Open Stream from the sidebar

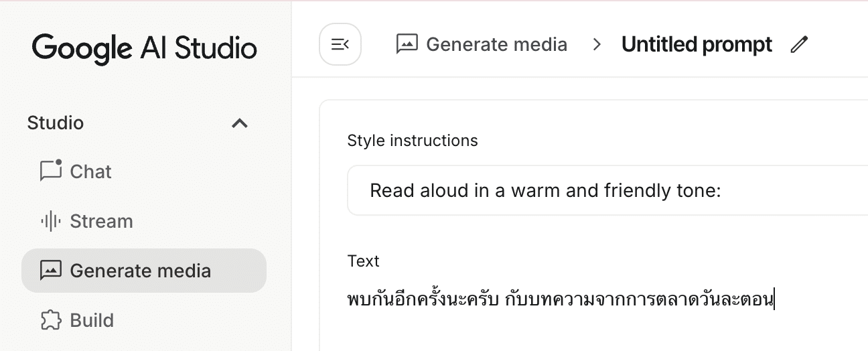(x=101, y=221)
